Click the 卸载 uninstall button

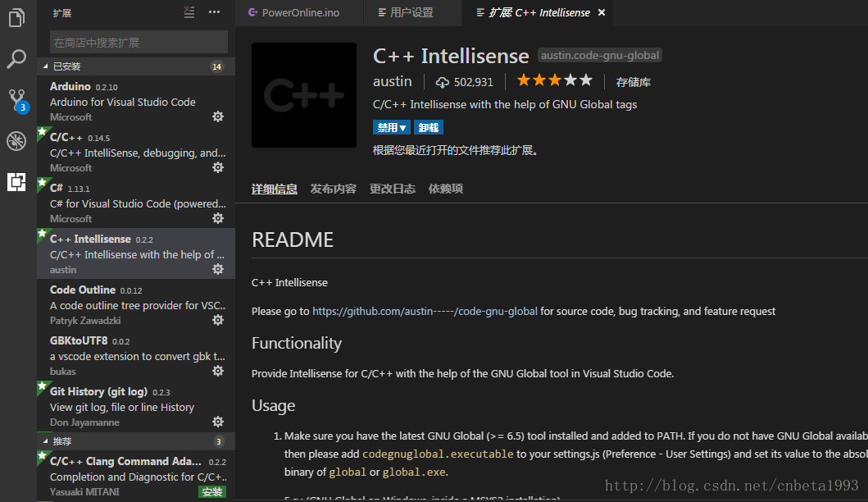tap(429, 127)
